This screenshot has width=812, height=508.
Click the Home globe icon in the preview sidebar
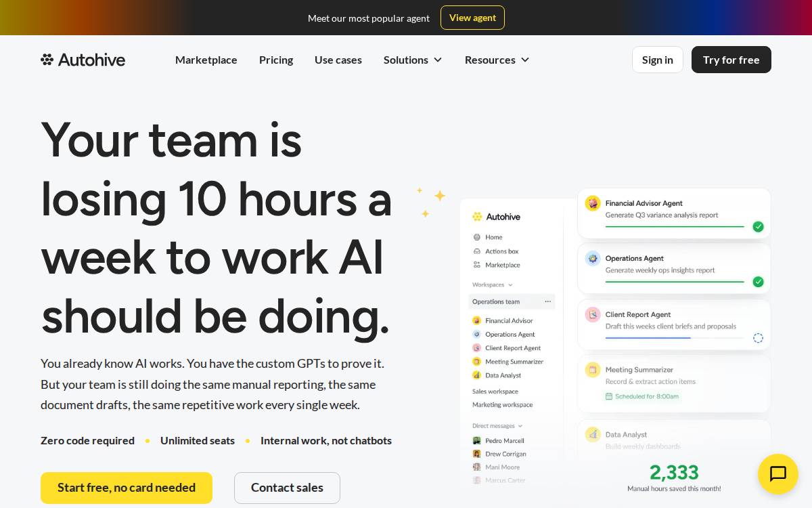click(x=477, y=237)
